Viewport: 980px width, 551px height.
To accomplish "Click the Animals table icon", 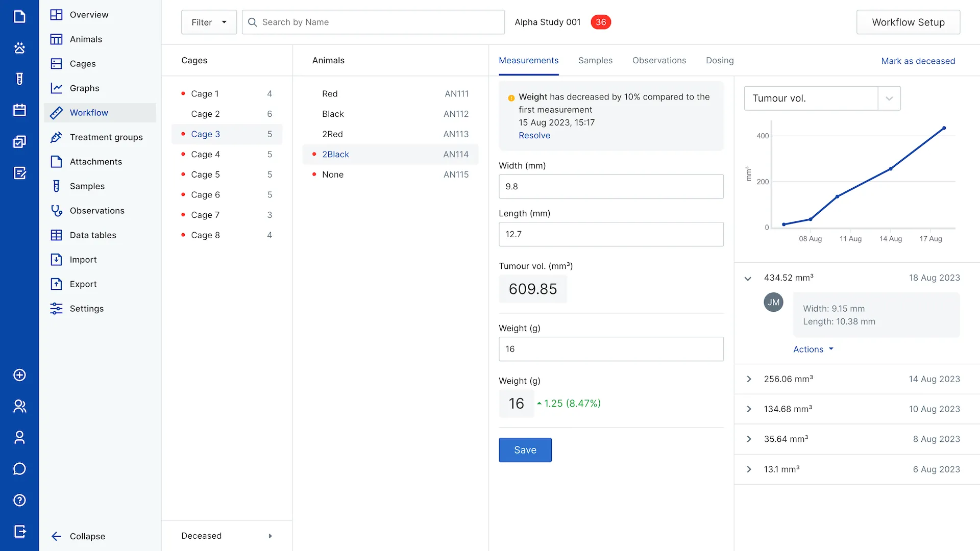I will click(56, 39).
